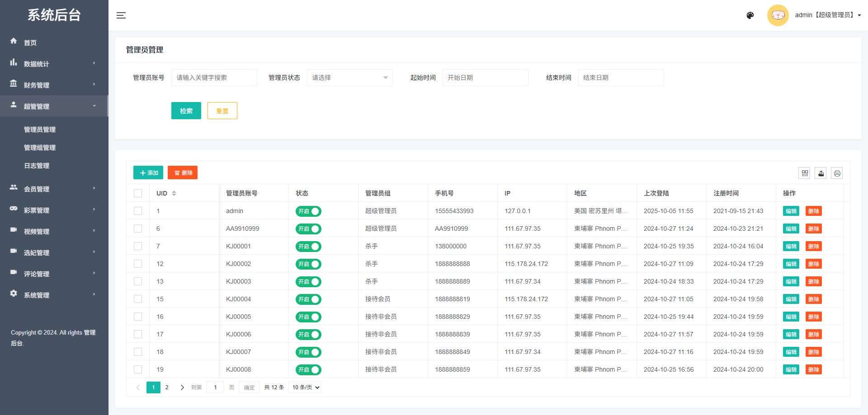
Task: Click the 检索 search button
Action: [x=186, y=111]
